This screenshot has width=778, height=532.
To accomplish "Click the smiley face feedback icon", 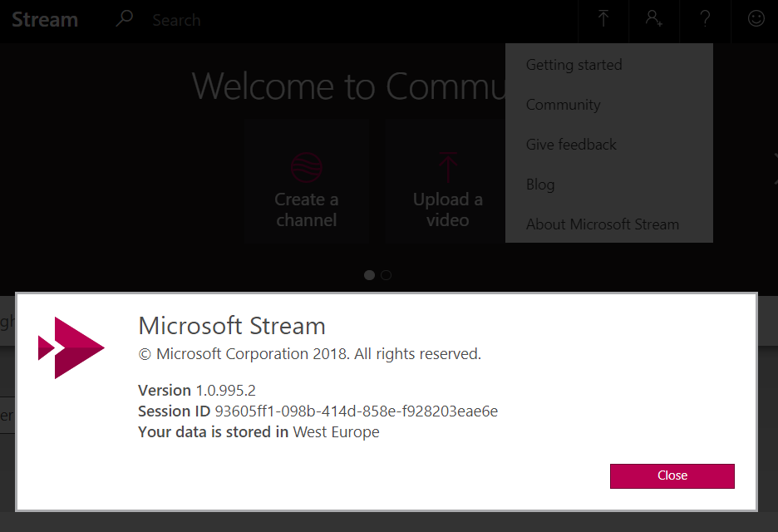I will coord(756,19).
